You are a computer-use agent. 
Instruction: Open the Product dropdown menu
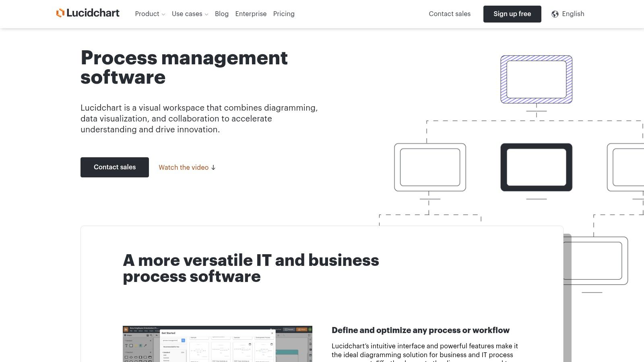150,14
